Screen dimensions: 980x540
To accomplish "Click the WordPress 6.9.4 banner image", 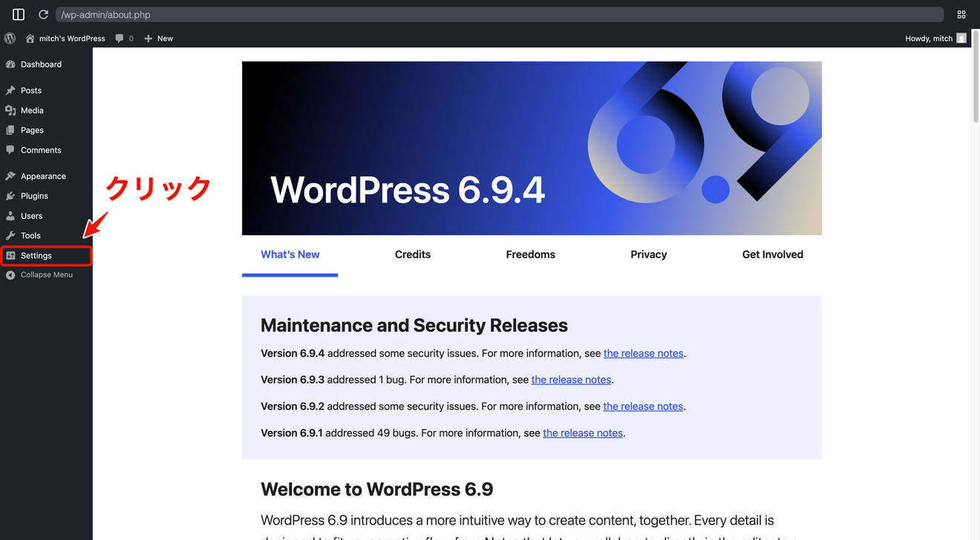I will (x=532, y=148).
